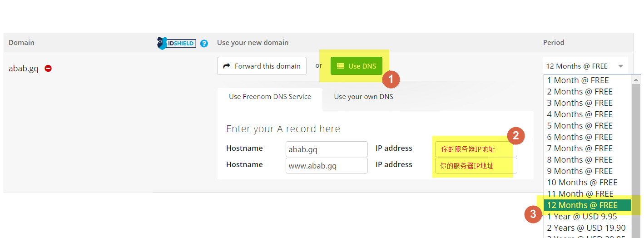Click the first IP address input field

coord(476,149)
